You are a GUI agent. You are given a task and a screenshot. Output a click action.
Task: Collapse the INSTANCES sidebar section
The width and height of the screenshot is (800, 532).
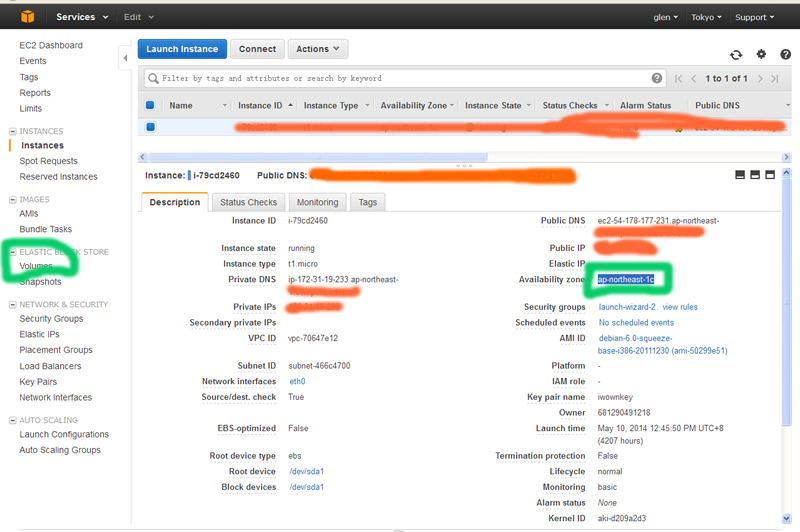click(x=13, y=131)
